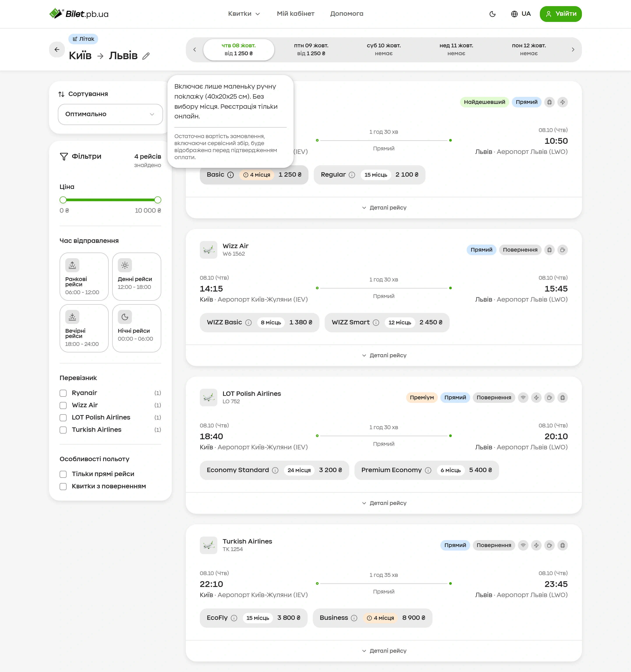This screenshot has width=631, height=672.
Task: Click the Bilet.pb.ua logo
Action: tap(79, 14)
